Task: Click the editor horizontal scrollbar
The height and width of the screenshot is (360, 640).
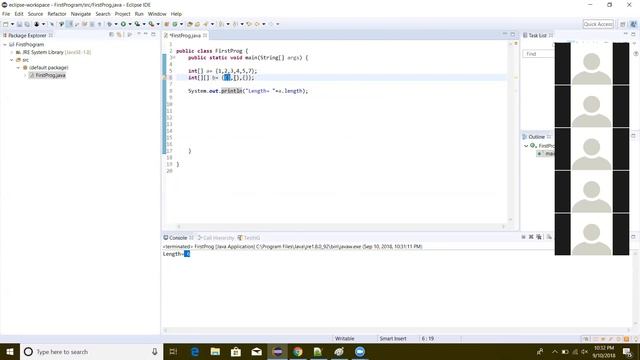Action: pyautogui.click(x=341, y=227)
